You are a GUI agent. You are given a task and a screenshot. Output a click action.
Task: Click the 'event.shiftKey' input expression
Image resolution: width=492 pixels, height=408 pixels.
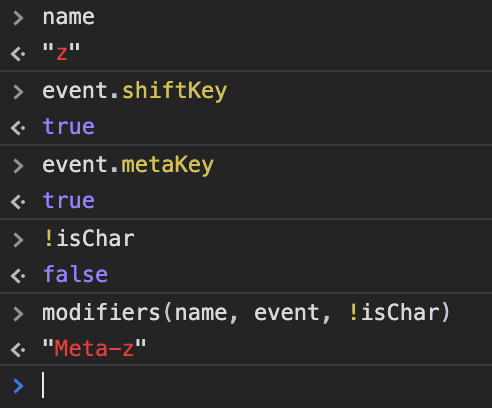coord(134,91)
